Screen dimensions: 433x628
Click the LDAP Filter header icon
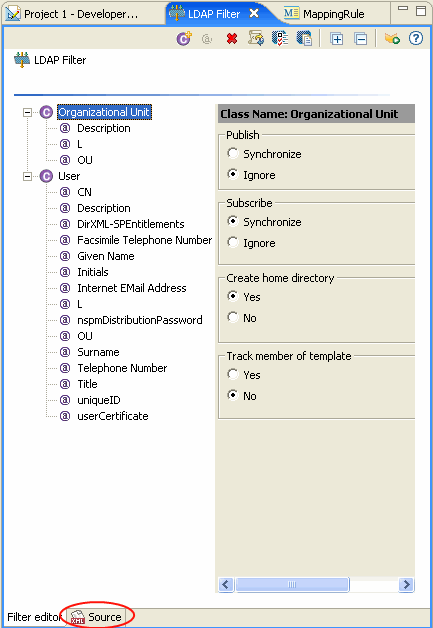click(x=22, y=60)
